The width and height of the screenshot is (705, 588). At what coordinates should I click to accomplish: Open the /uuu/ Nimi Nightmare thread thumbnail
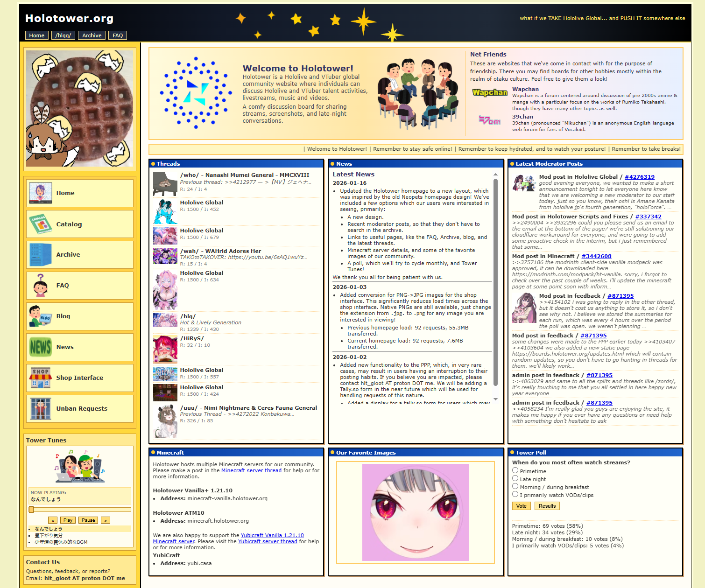click(x=165, y=421)
